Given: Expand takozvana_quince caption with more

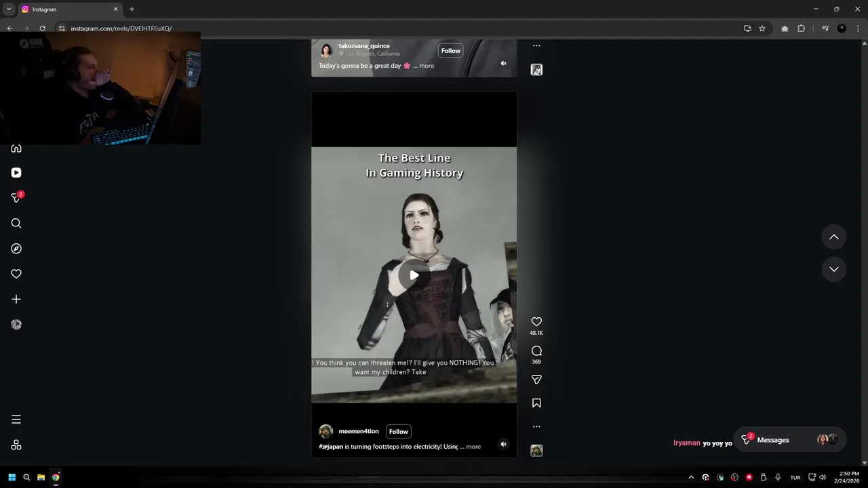Looking at the screenshot, I should [x=427, y=66].
